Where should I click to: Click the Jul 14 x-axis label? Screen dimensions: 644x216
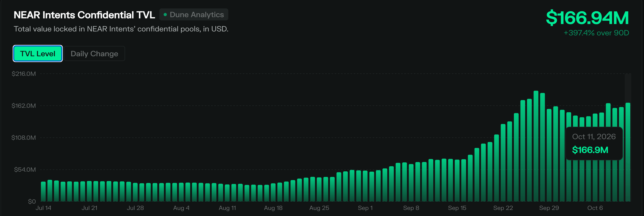pos(43,208)
